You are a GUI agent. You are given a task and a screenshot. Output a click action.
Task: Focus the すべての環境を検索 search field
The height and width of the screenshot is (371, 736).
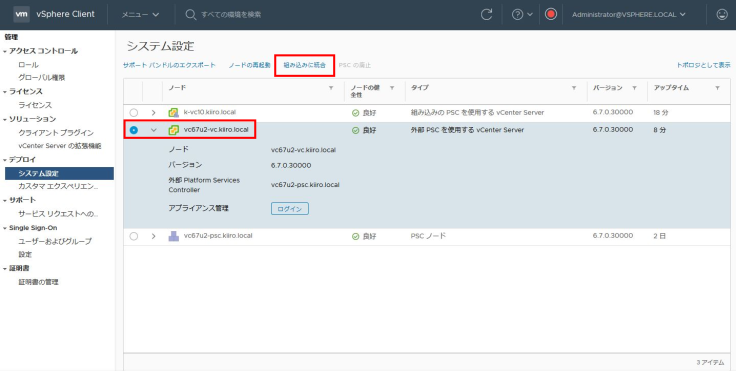[x=231, y=15]
